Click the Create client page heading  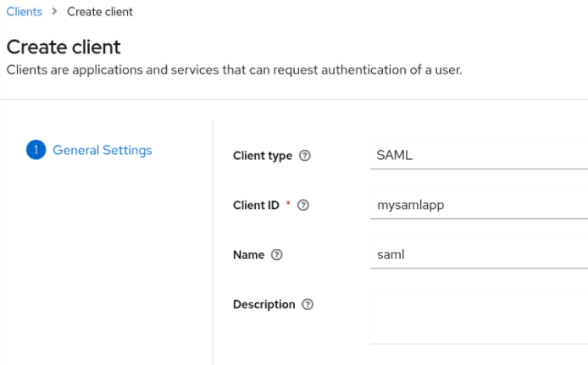pos(64,47)
